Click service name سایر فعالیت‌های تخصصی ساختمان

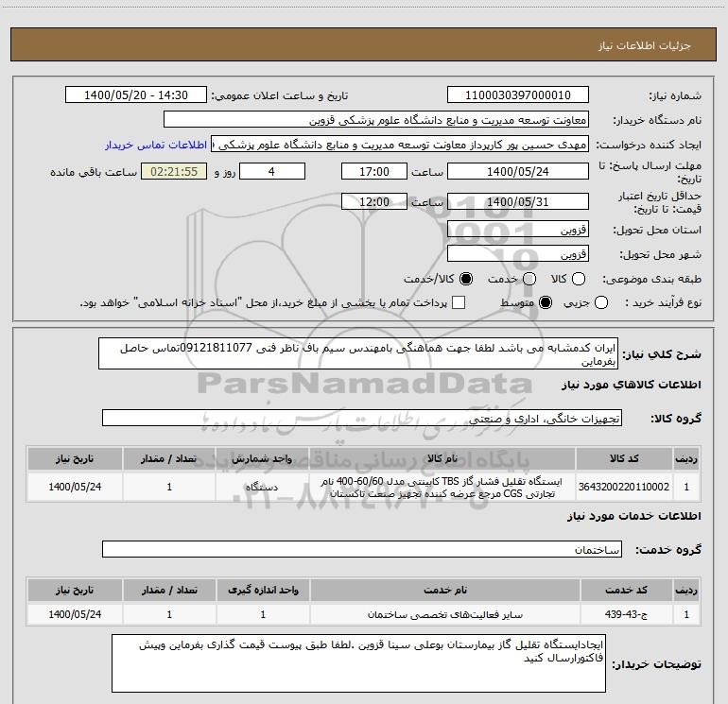pos(444,614)
